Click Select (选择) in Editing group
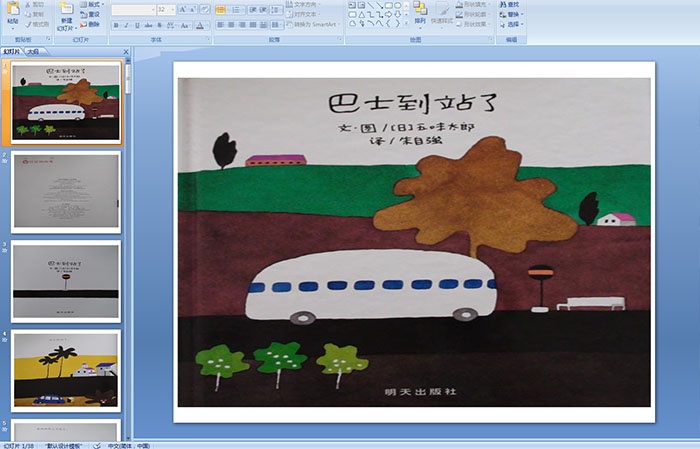The image size is (700, 449). point(512,24)
